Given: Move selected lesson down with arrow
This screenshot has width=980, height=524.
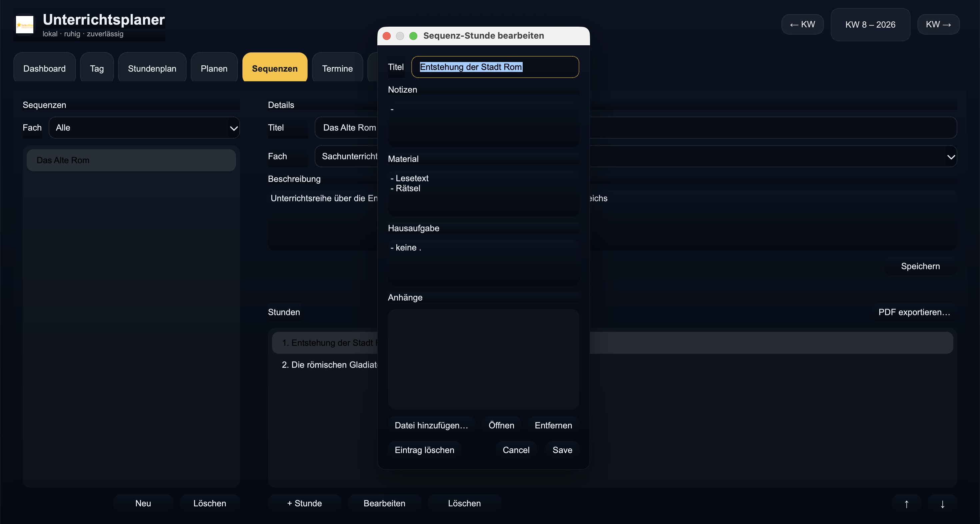Looking at the screenshot, I should pos(942,503).
